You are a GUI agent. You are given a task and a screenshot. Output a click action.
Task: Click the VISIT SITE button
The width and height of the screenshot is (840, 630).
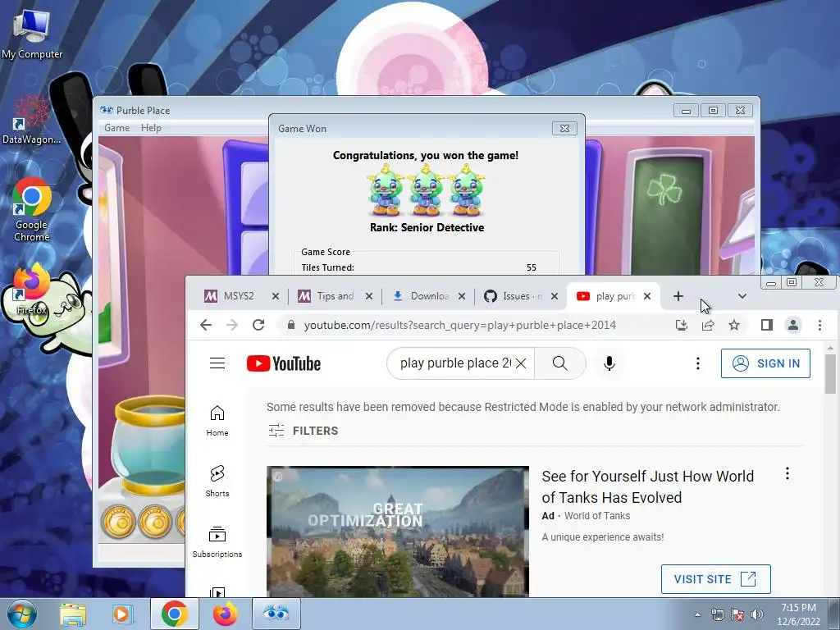(715, 579)
